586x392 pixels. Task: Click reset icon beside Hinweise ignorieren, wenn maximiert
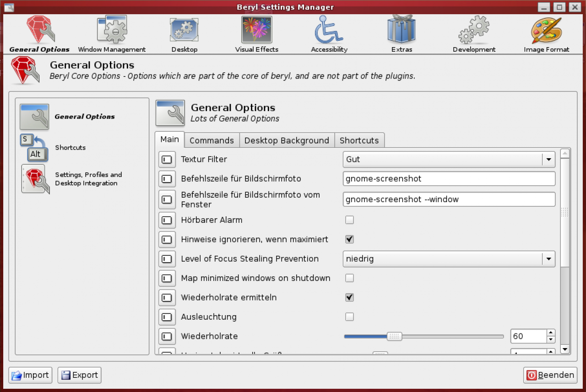[167, 239]
